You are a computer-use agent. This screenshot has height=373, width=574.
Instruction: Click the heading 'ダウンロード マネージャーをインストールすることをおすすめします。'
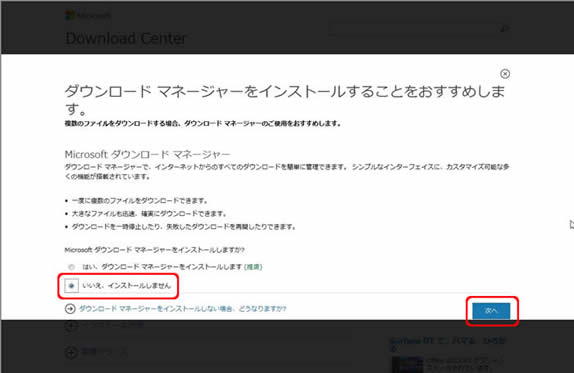pyautogui.click(x=285, y=100)
